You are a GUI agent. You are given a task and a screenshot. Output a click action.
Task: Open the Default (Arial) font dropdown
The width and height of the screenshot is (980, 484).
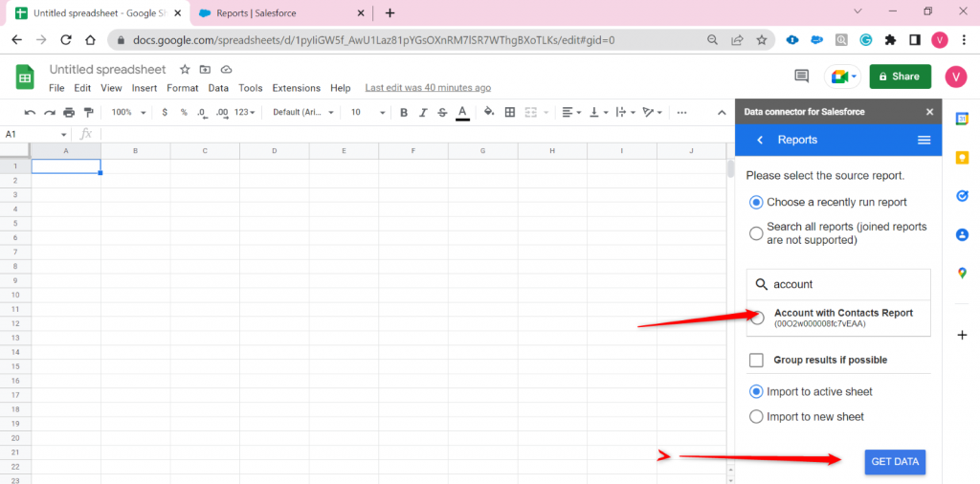click(x=303, y=113)
